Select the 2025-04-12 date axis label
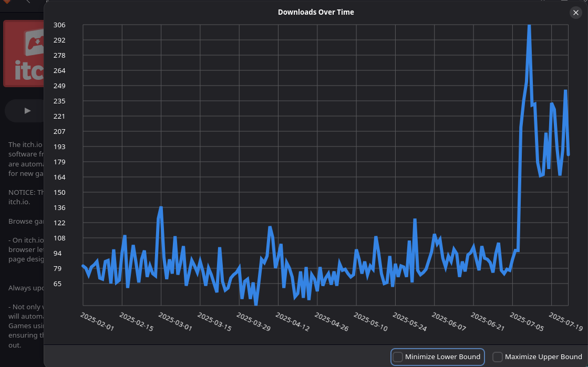The width and height of the screenshot is (588, 367). [x=292, y=321]
